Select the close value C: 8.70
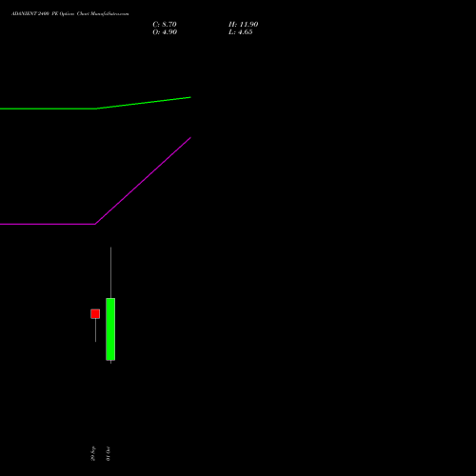 click(165, 25)
